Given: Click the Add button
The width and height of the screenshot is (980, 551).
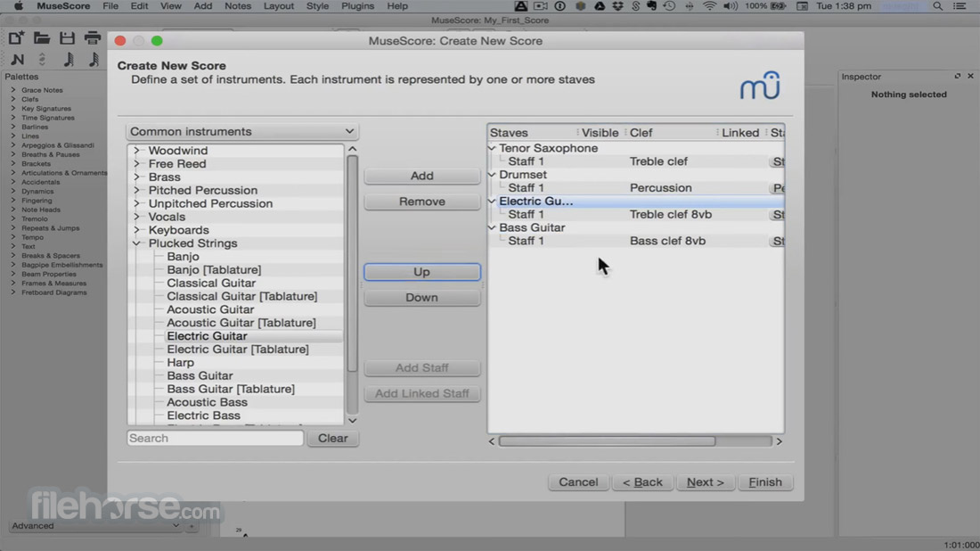Looking at the screenshot, I should pyautogui.click(x=422, y=176).
